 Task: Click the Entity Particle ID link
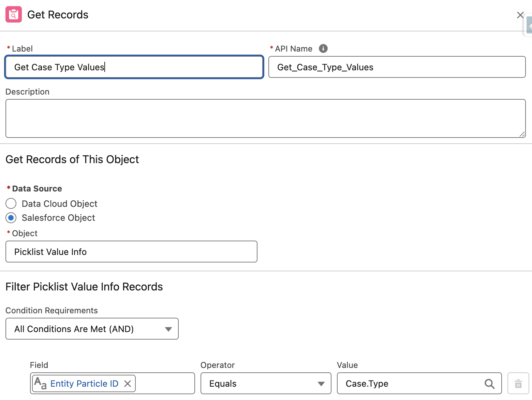pos(84,383)
